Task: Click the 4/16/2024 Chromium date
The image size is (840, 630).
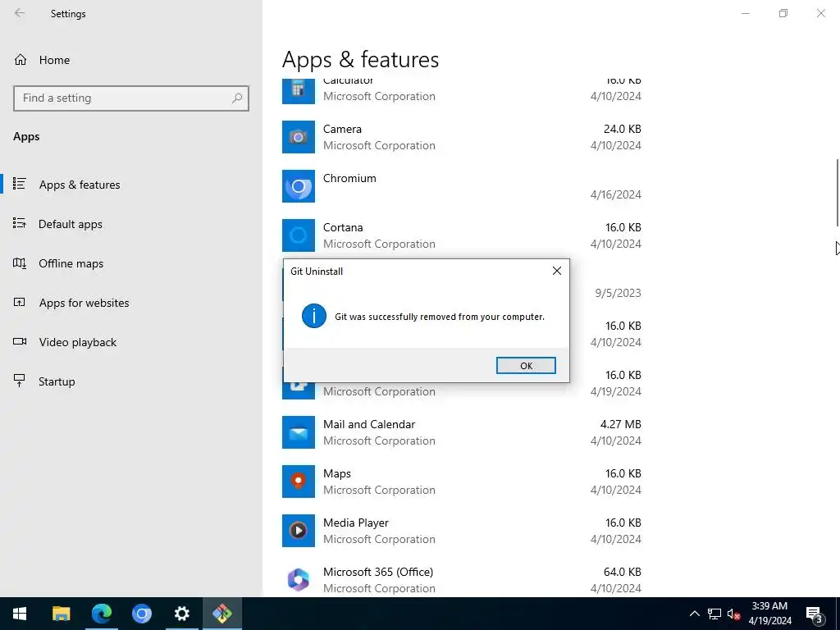Action: tap(615, 194)
